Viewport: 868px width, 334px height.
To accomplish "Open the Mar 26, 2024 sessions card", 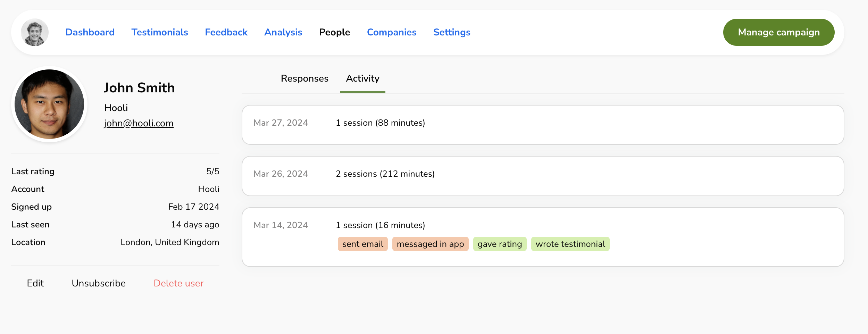I will pos(543,176).
